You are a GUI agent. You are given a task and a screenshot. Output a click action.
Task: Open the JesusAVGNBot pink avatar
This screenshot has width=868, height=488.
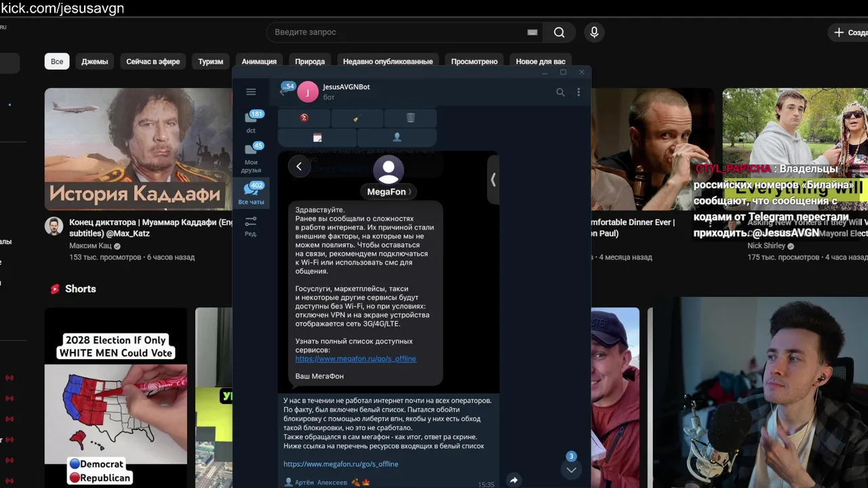308,92
